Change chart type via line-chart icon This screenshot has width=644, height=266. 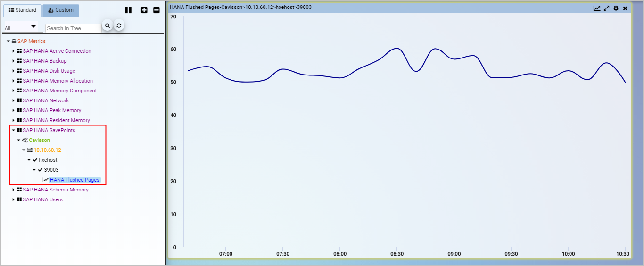coord(597,8)
